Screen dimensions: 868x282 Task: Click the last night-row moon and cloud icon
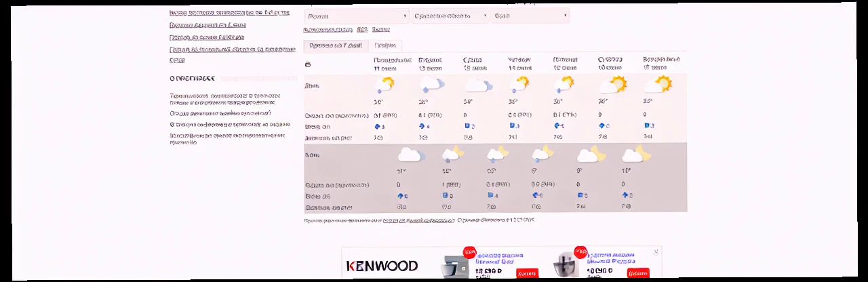[x=636, y=155]
